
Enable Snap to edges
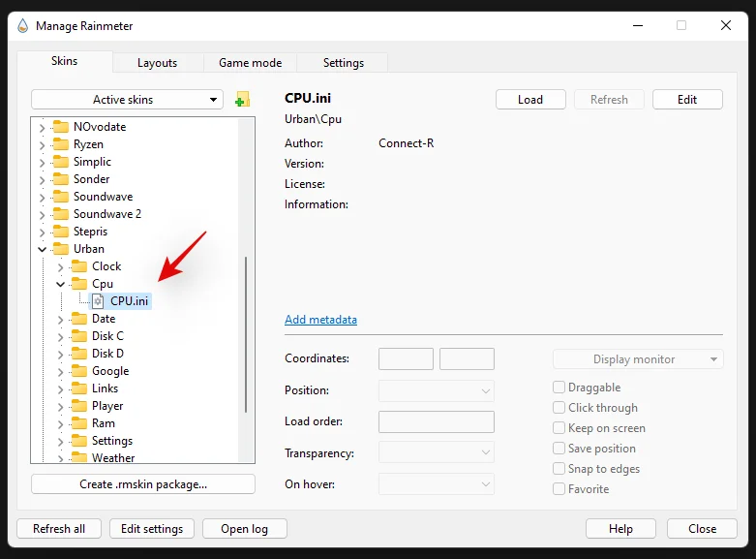coord(559,468)
